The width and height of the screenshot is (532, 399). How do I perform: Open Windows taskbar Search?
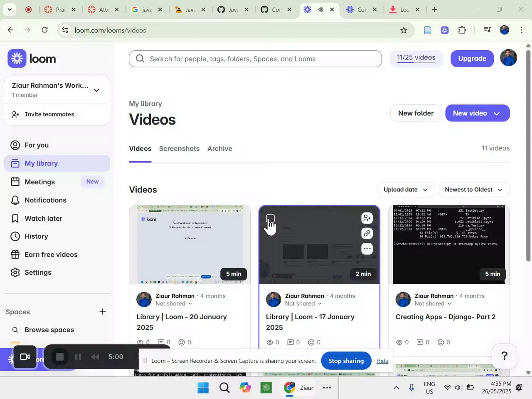[224, 388]
